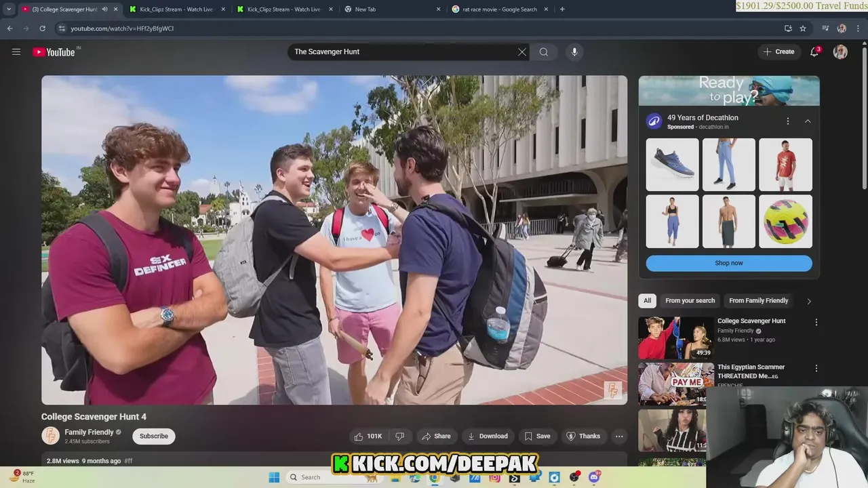
Task: Open the Create dropdown
Action: [x=778, y=52]
